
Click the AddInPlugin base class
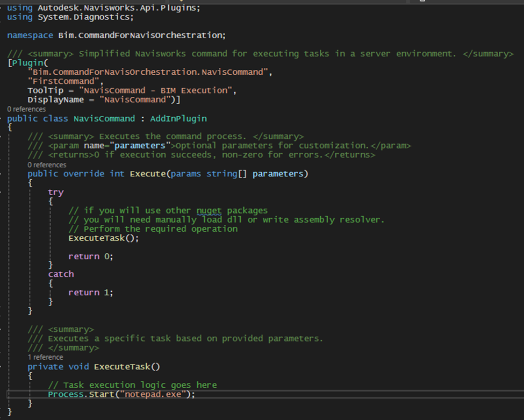178,118
